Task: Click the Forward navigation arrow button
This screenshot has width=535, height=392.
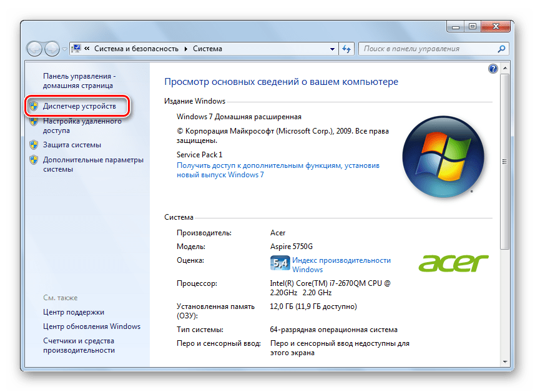Action: pos(52,49)
